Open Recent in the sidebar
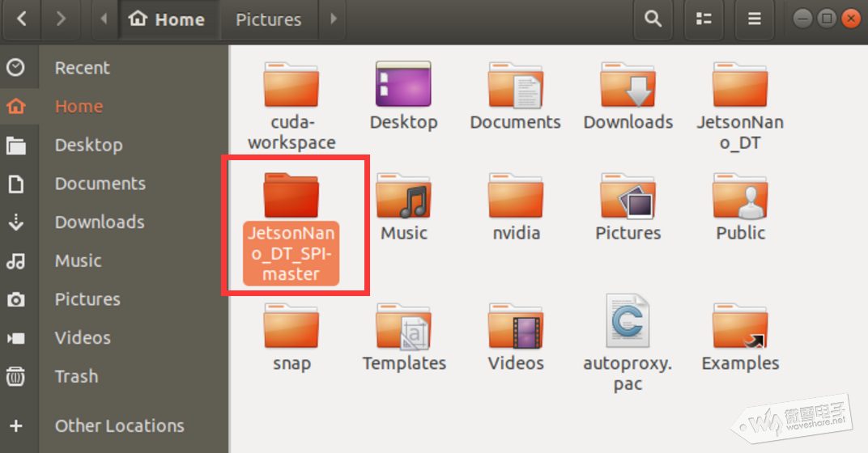This screenshot has height=453, width=868. coord(82,68)
